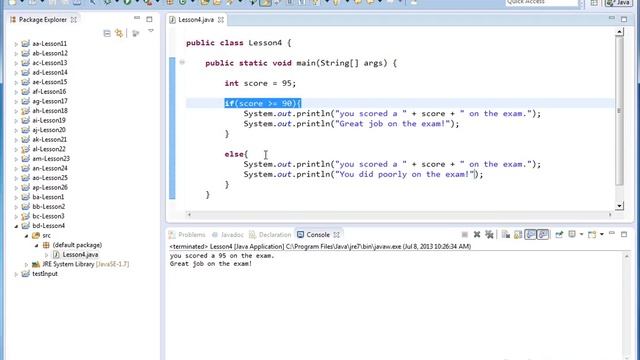Viewport: 640px width, 360px height.
Task: Select the am-Lesson23 project
Action: [x=51, y=158]
